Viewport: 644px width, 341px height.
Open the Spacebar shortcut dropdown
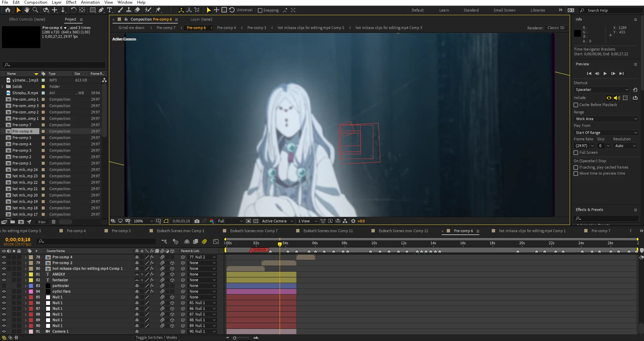602,90
